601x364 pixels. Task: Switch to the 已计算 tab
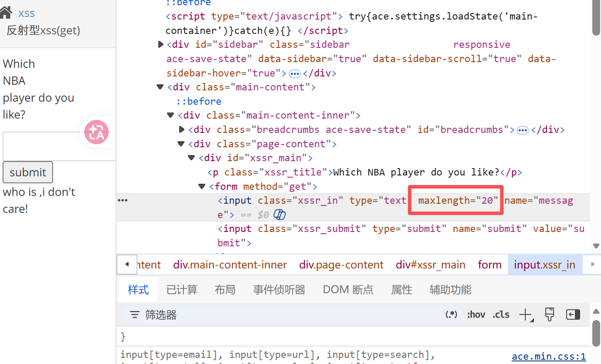point(182,290)
